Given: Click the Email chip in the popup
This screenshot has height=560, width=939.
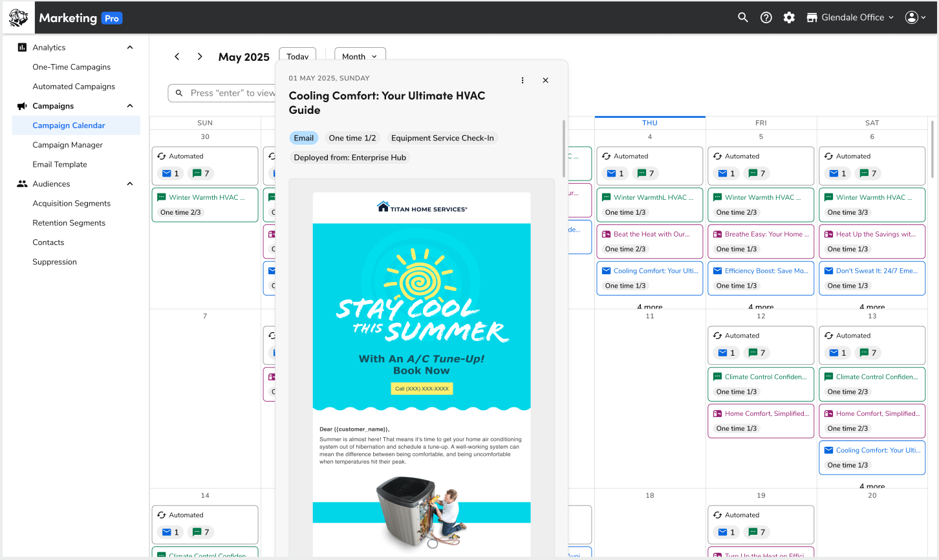Looking at the screenshot, I should coord(304,138).
